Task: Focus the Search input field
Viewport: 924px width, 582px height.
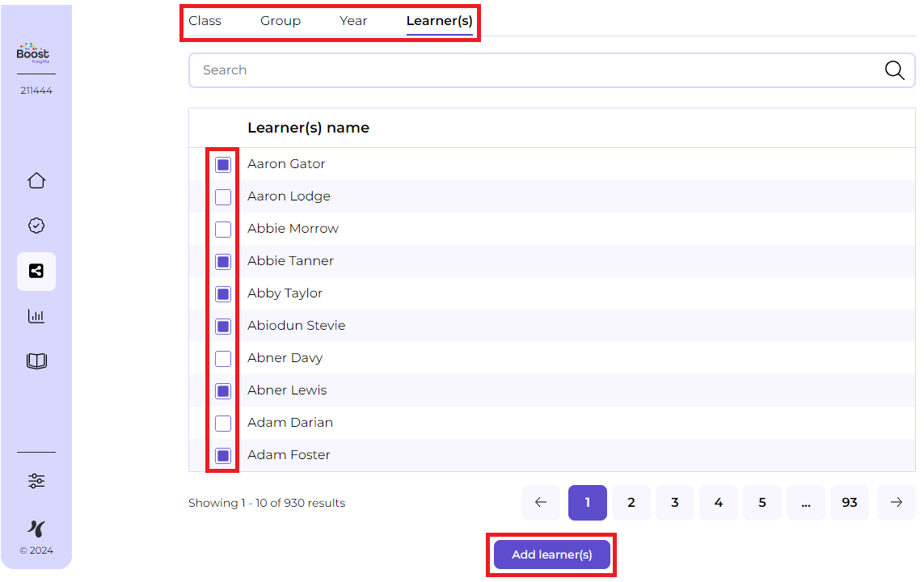Action: point(534,70)
